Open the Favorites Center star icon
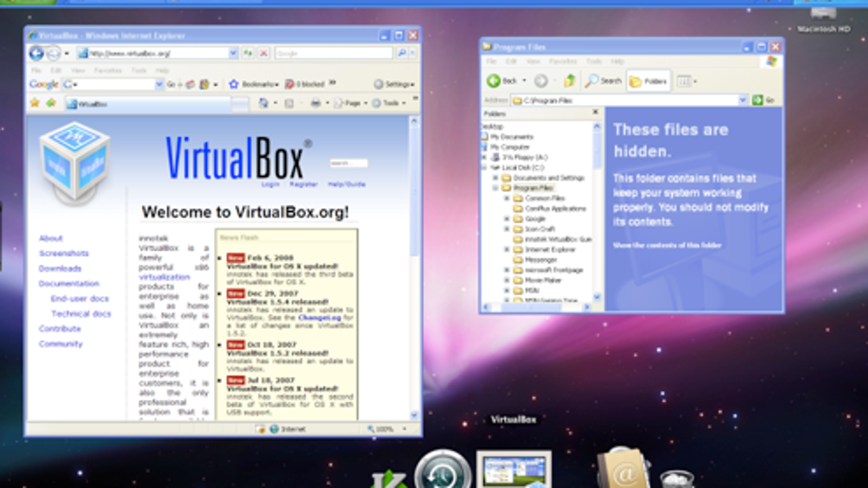The image size is (868, 488). click(35, 103)
